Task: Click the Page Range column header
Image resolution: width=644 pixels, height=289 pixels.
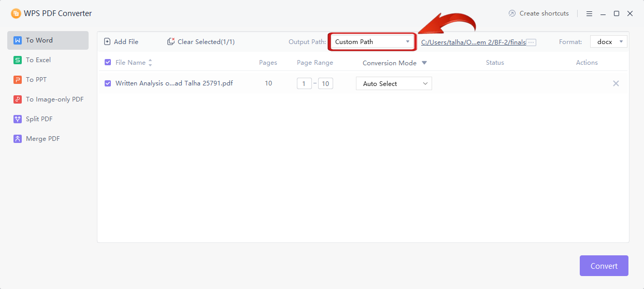Action: pos(315,63)
